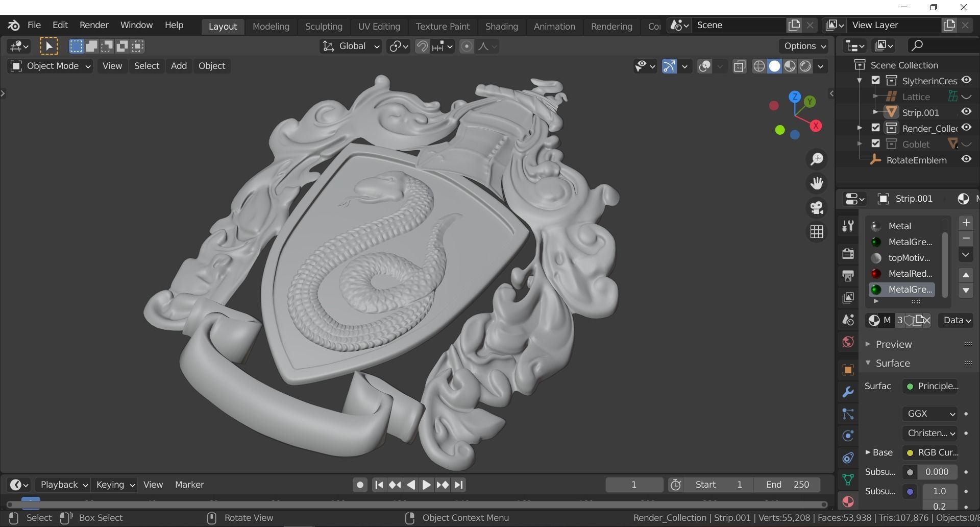Open the Playback dropdown
Screen dimensions: 980x527
click(x=64, y=485)
